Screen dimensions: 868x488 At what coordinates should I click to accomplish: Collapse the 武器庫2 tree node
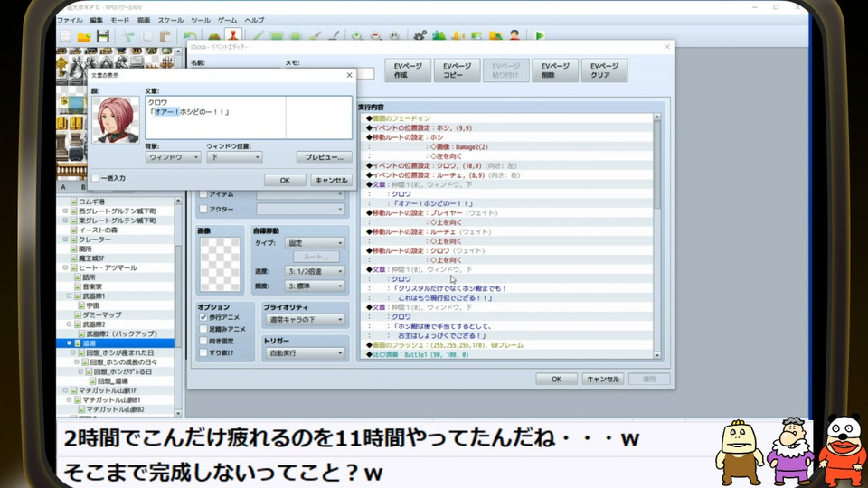[x=70, y=324]
